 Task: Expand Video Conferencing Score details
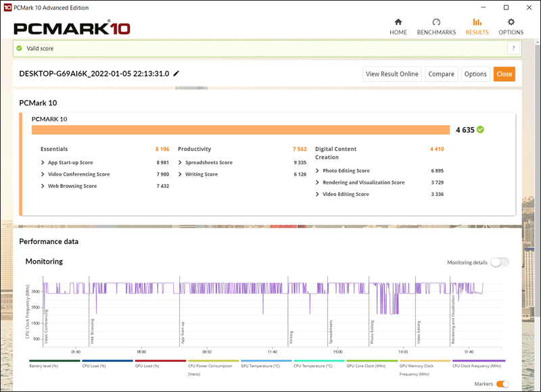(x=43, y=174)
